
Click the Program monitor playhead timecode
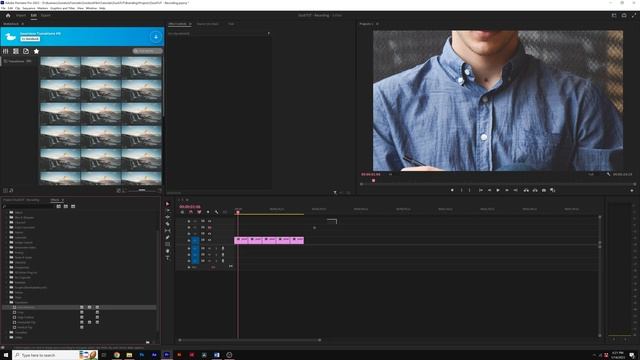(x=371, y=174)
